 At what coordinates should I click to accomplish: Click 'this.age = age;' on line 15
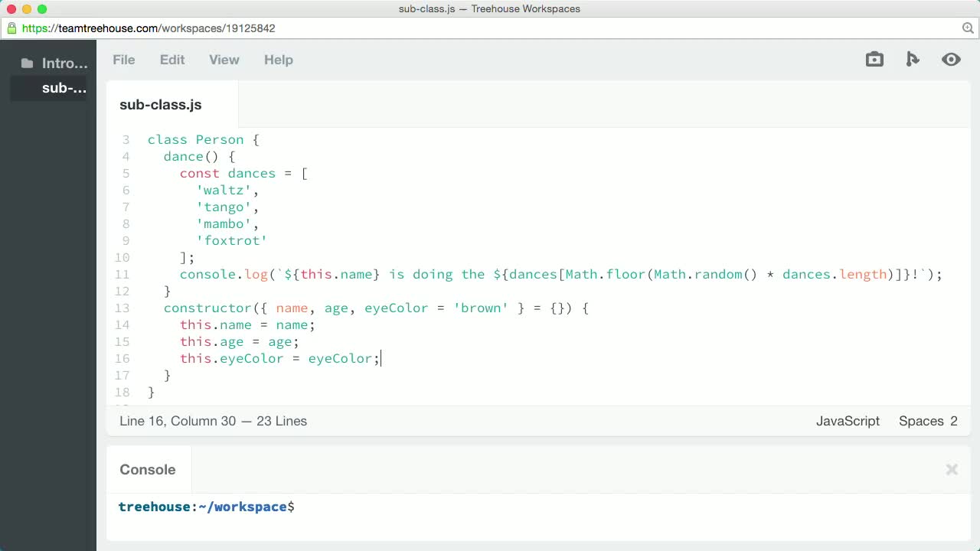pyautogui.click(x=240, y=342)
